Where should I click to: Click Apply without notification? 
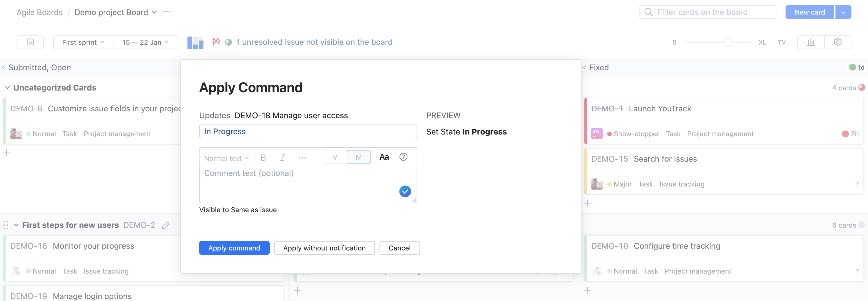(x=324, y=248)
